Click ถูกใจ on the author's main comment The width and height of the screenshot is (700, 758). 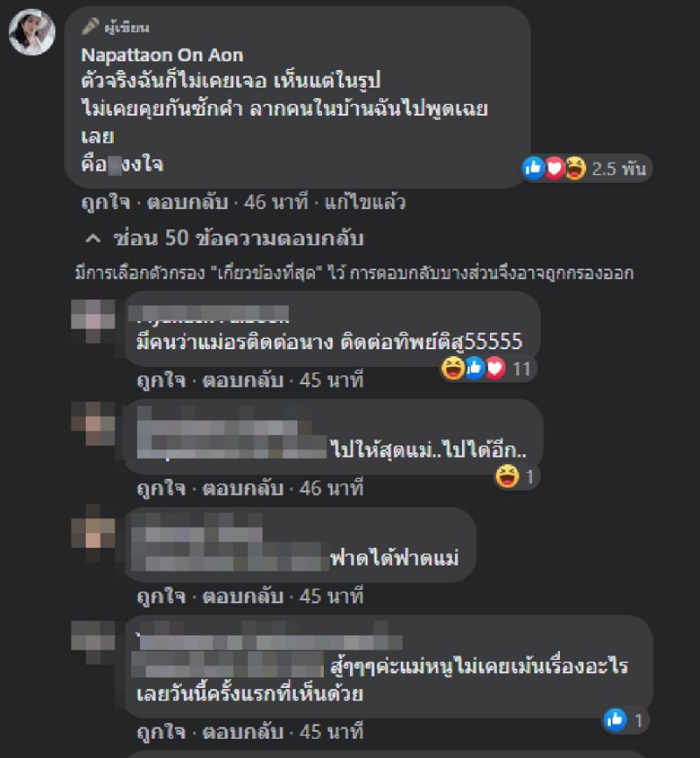106,202
